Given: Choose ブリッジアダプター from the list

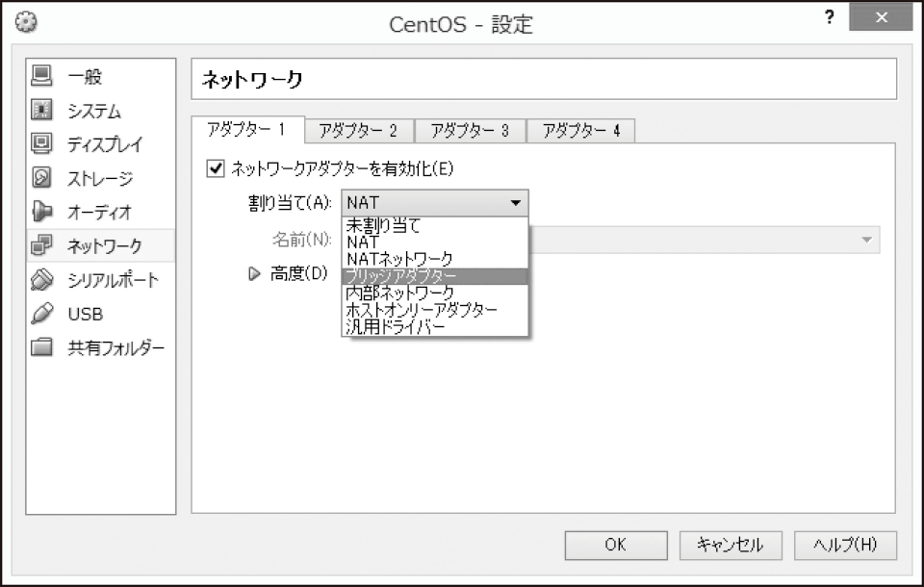Looking at the screenshot, I should click(x=435, y=276).
